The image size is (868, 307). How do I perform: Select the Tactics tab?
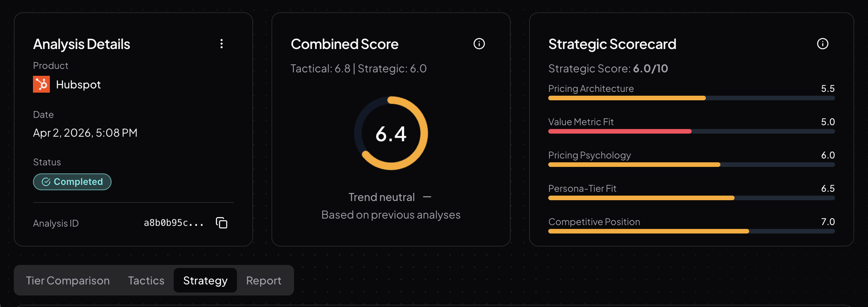click(x=146, y=280)
